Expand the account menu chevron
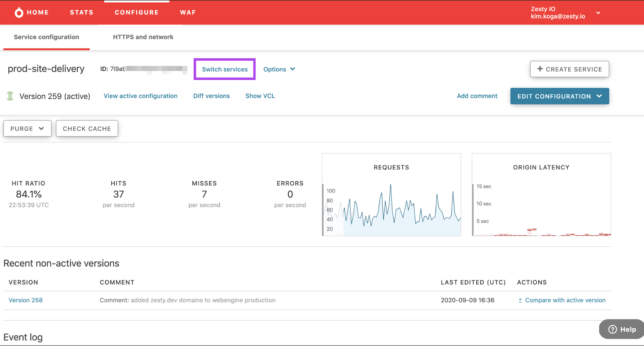 pyautogui.click(x=598, y=13)
